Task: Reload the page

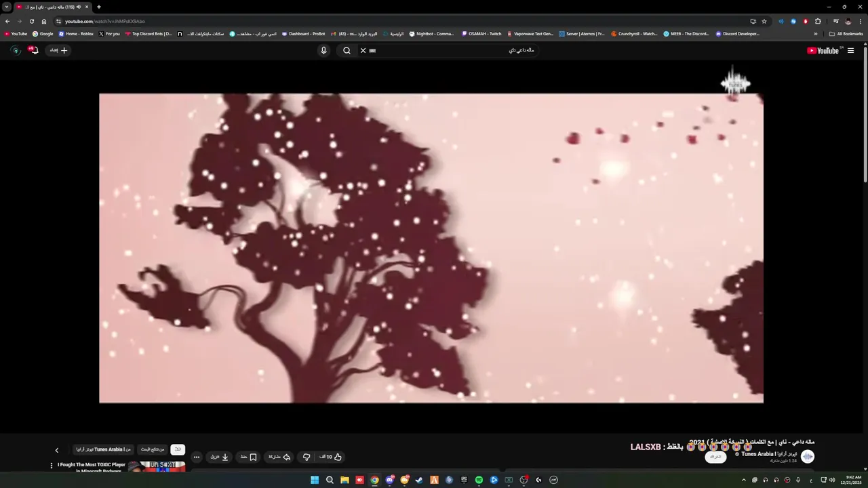Action: point(31,21)
